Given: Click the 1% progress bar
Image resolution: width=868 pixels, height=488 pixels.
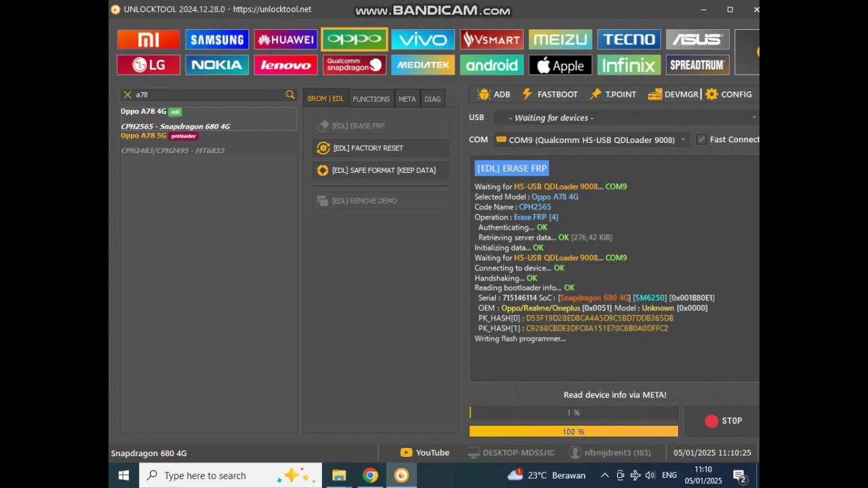Looking at the screenshot, I should point(574,413).
